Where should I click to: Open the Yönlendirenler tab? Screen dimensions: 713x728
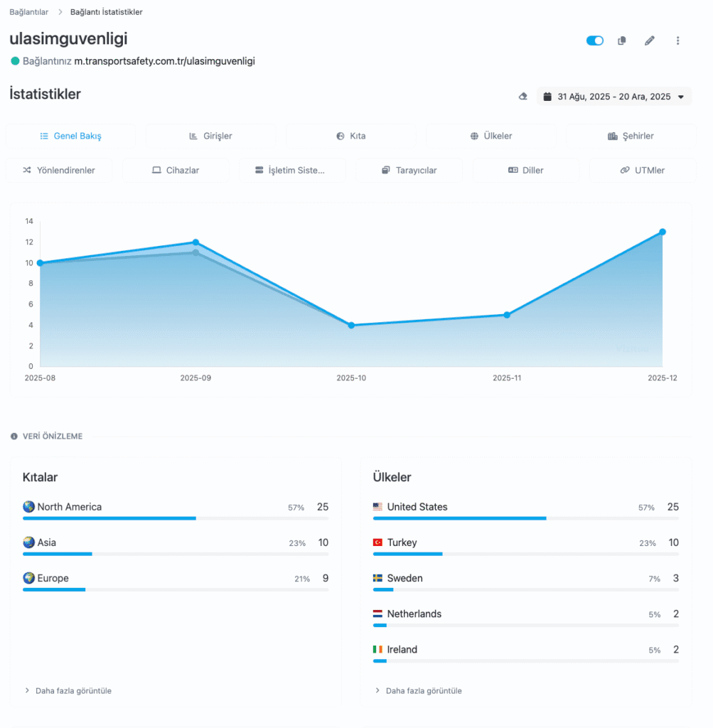point(59,170)
